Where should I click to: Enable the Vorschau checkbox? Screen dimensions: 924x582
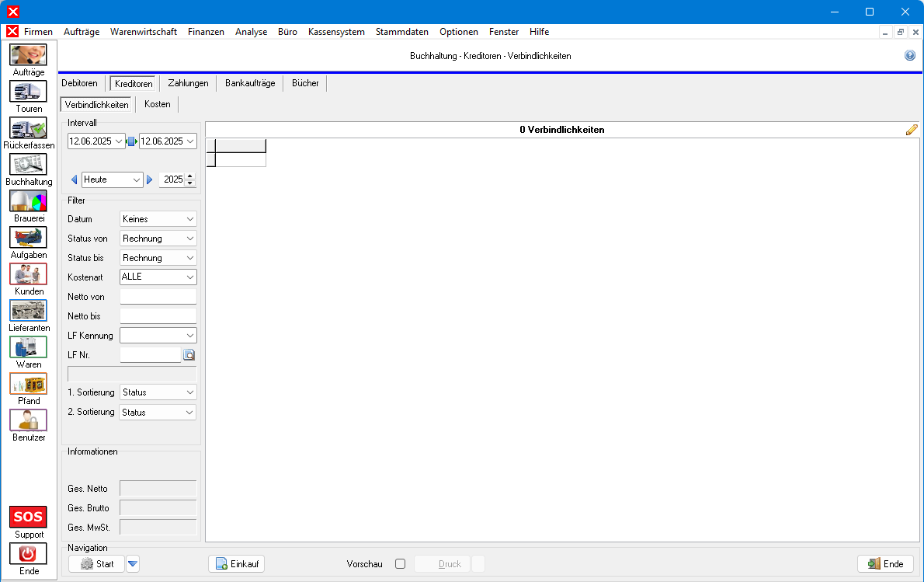click(x=400, y=564)
